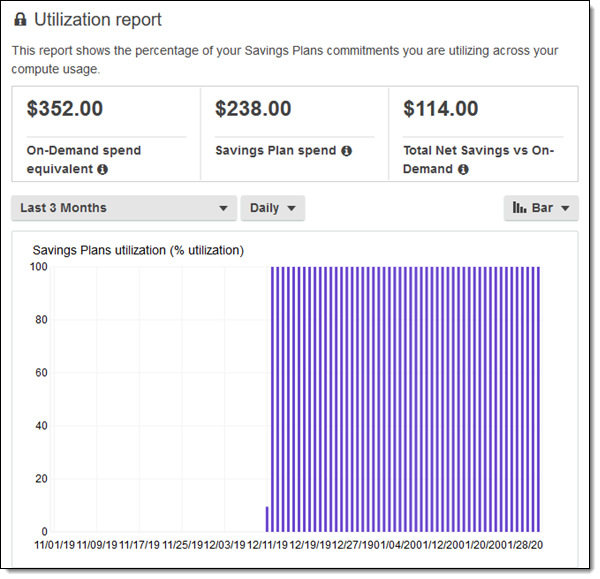600x579 pixels.
Task: Click the short partial-utilization bar in chart
Action: tap(267, 519)
